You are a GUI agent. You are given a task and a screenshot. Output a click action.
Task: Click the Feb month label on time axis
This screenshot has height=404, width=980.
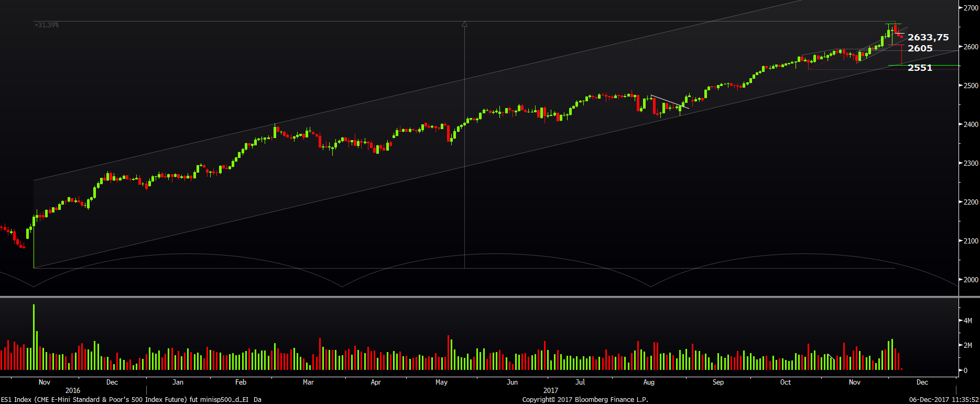tap(241, 382)
